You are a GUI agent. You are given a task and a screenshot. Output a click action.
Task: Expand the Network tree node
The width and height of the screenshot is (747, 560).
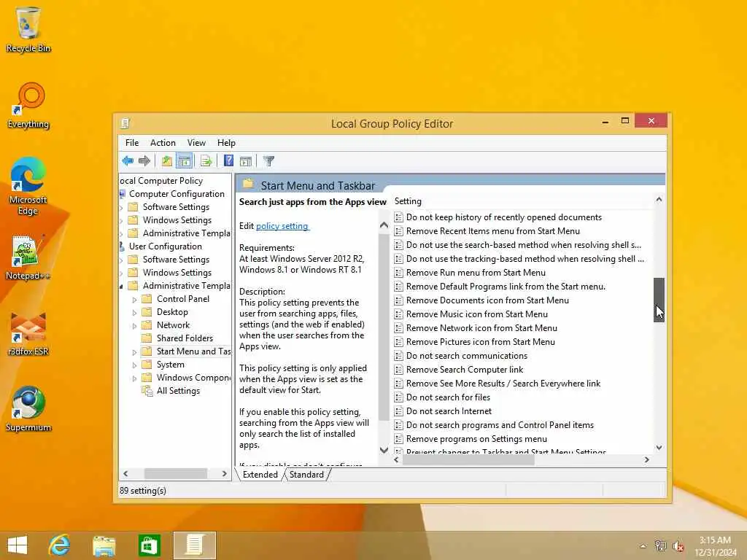point(134,326)
